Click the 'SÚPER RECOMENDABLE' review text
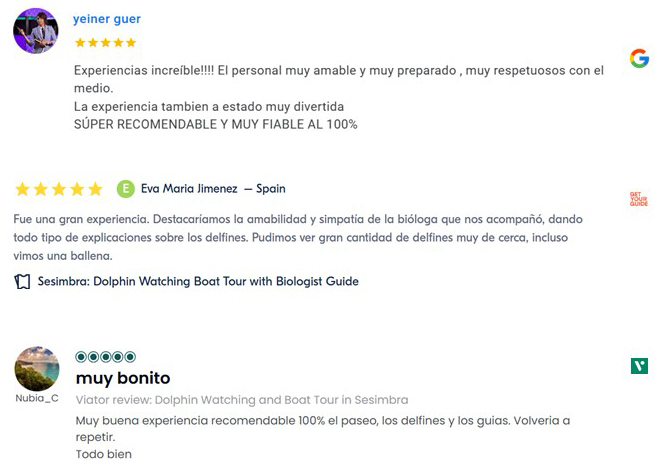 click(x=215, y=125)
